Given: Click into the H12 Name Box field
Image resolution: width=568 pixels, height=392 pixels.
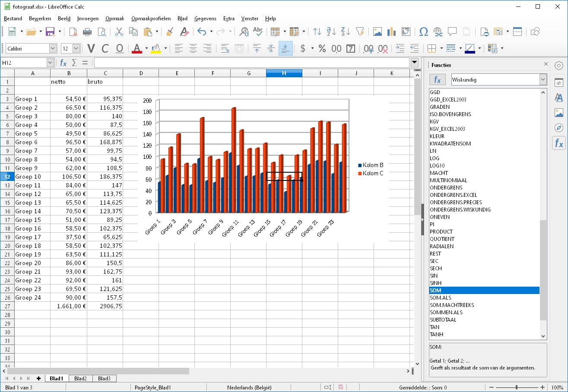Looking at the screenshot, I should click(x=24, y=63).
